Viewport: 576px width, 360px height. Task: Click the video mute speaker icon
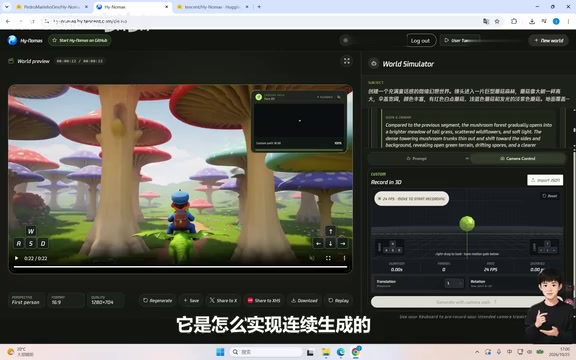[x=312, y=258]
